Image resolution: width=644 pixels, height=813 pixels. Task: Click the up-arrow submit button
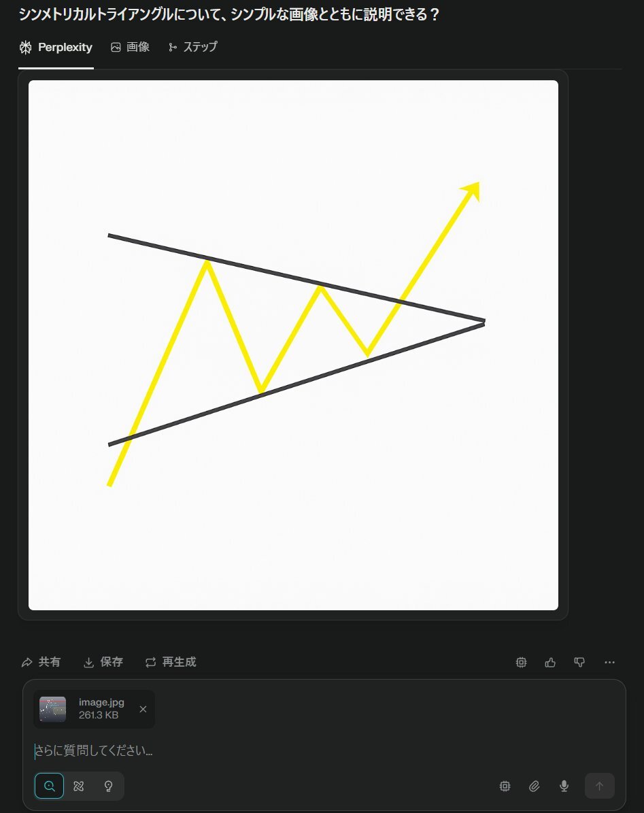click(x=599, y=786)
